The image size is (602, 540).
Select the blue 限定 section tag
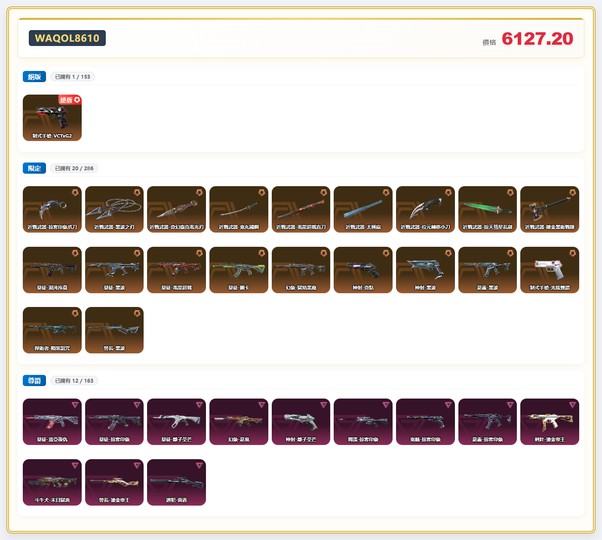point(34,168)
